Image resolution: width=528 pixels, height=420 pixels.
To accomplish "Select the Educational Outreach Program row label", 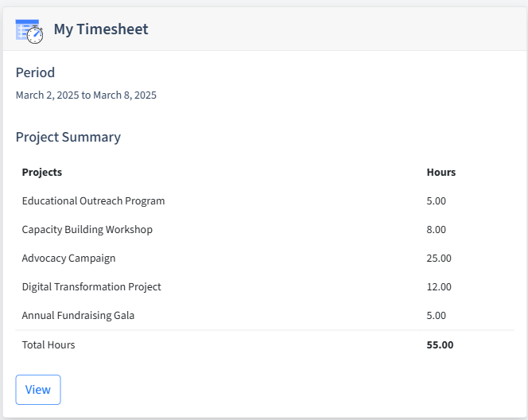I will click(x=93, y=200).
